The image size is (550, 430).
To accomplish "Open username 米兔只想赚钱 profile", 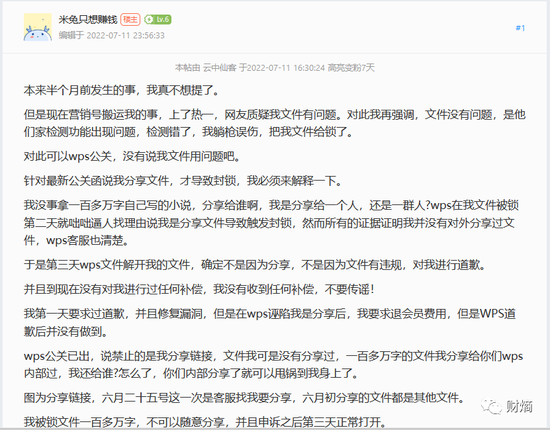I will 88,19.
